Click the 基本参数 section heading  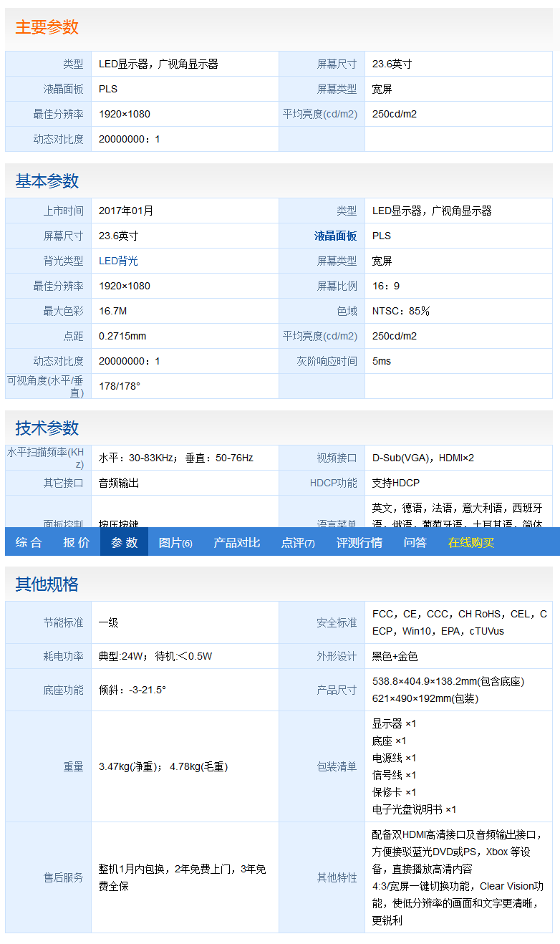tap(47, 180)
